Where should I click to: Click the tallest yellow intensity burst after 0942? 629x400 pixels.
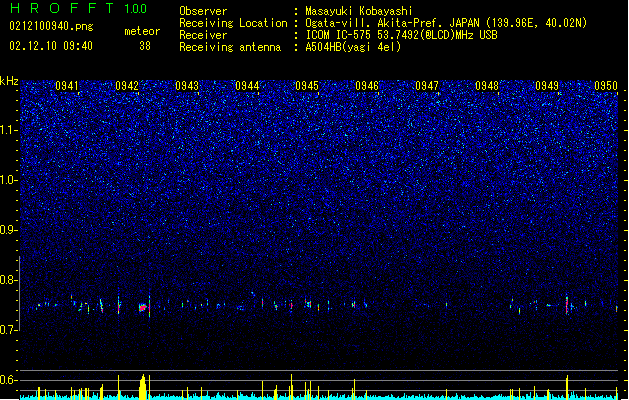pos(143,387)
